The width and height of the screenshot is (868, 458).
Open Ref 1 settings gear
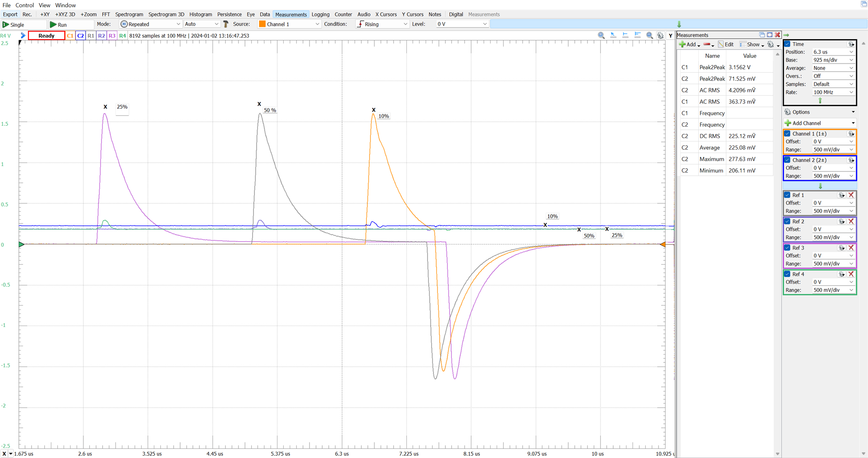coord(842,195)
